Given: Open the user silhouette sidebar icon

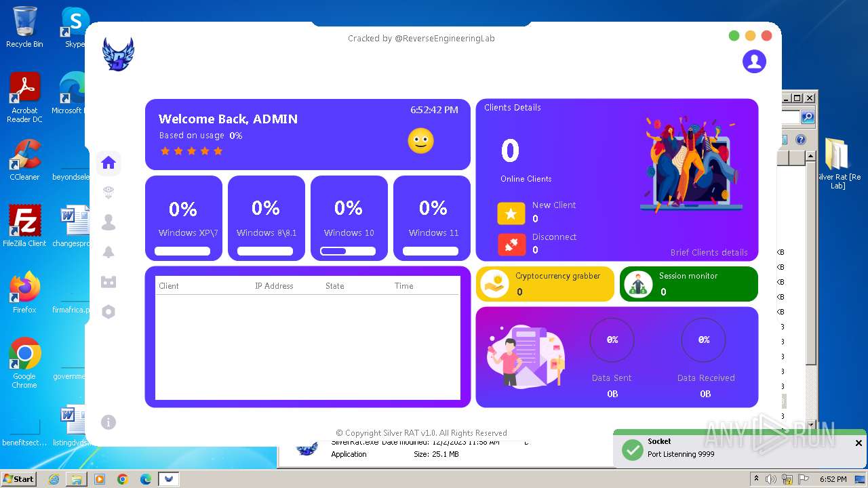Looking at the screenshot, I should (108, 222).
